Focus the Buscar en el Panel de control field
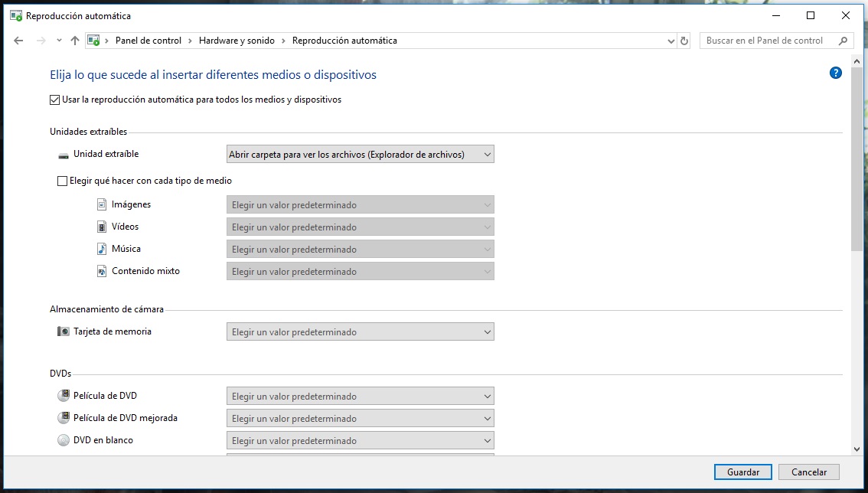The image size is (868, 493). (769, 41)
